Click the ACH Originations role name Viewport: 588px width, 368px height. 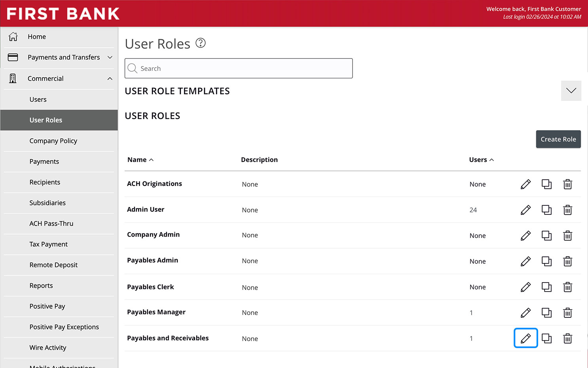(x=154, y=184)
